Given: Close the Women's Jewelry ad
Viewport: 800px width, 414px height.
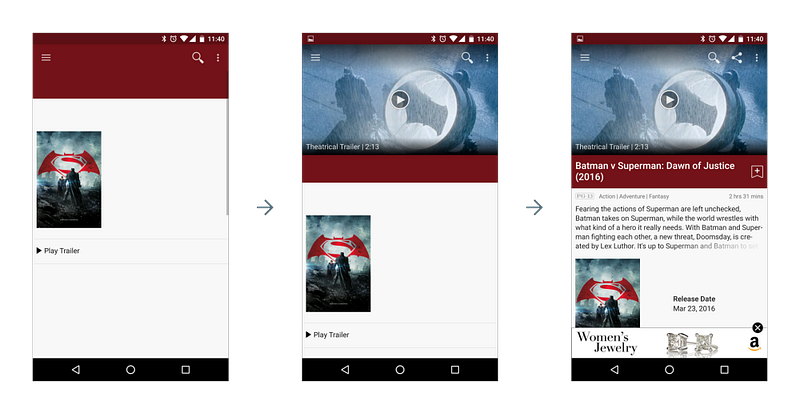Looking at the screenshot, I should [758, 328].
